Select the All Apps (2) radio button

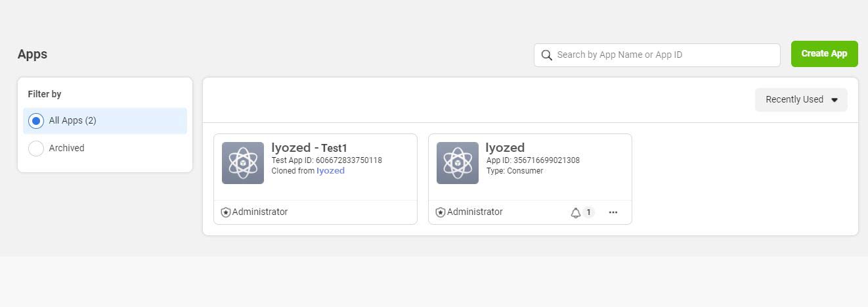coord(36,121)
